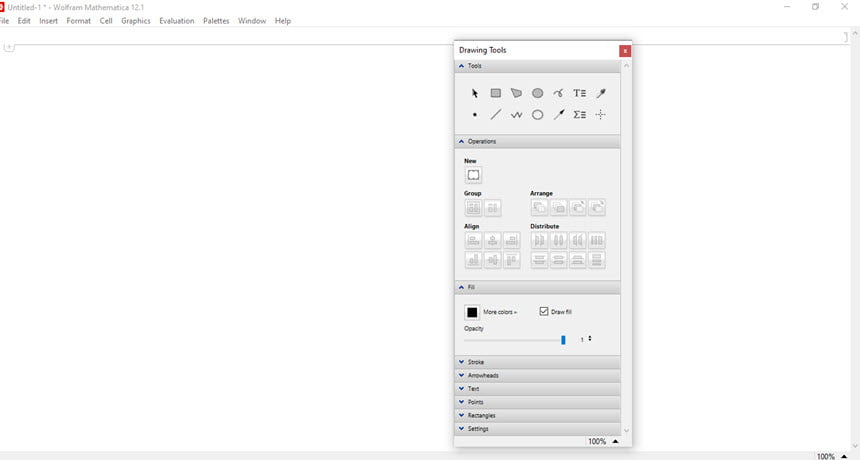
Task: Collapse the Tools section
Action: click(x=538, y=66)
